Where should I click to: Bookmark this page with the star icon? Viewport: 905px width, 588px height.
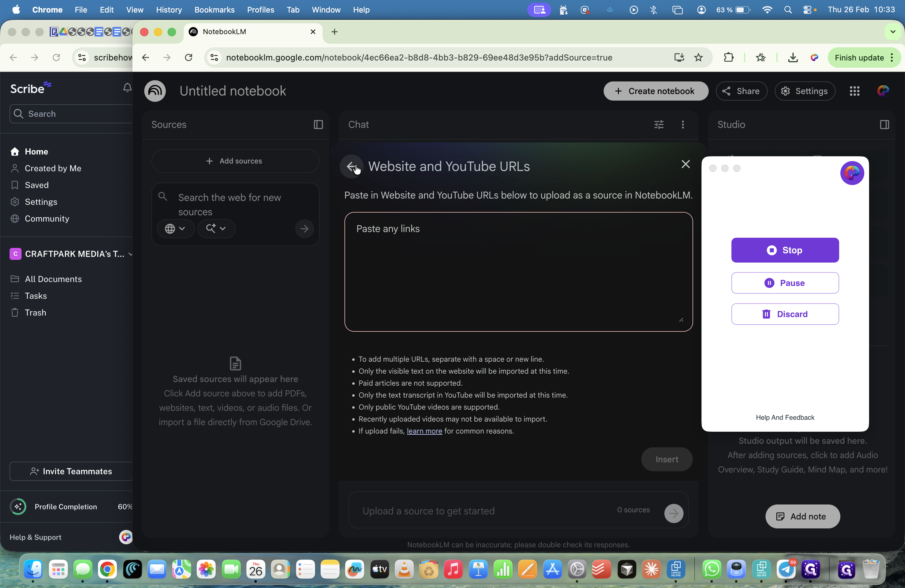coord(699,57)
